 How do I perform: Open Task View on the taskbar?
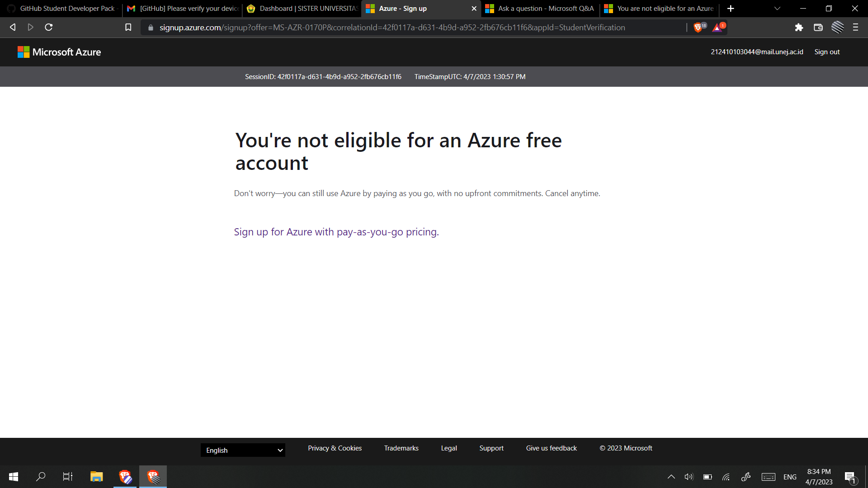(68, 477)
